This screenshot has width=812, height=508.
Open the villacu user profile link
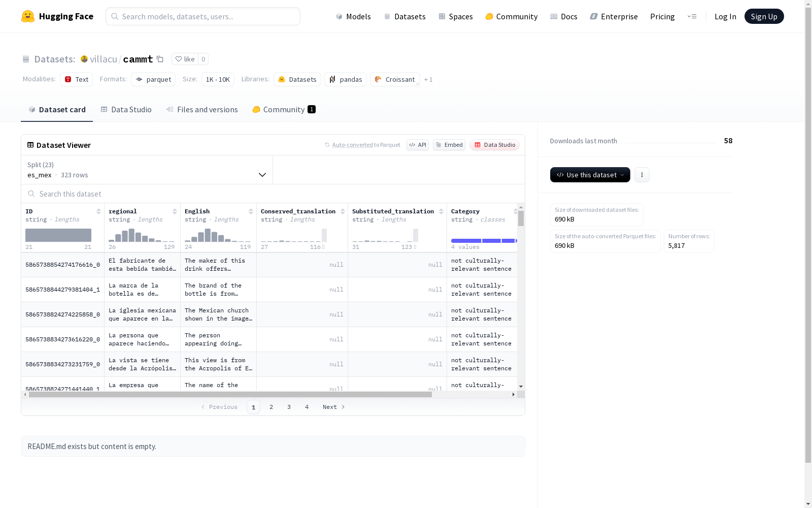104,59
